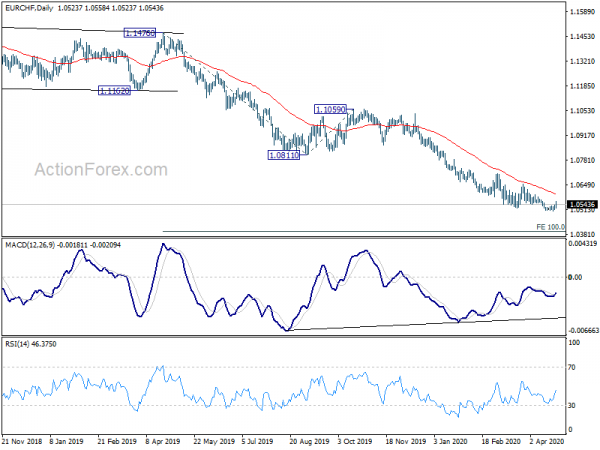Select the 1.11620 price low label

[114, 91]
